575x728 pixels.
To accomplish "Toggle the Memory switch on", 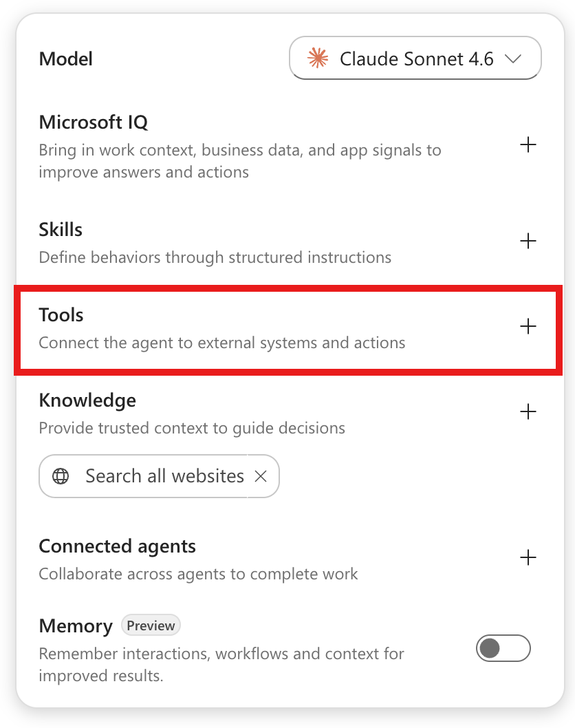I will pyautogui.click(x=503, y=648).
